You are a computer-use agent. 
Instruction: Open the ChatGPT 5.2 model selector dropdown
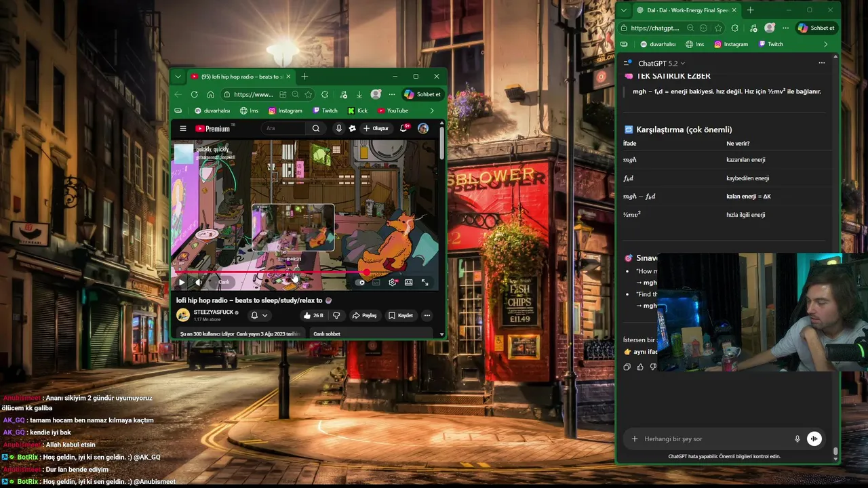pos(662,63)
